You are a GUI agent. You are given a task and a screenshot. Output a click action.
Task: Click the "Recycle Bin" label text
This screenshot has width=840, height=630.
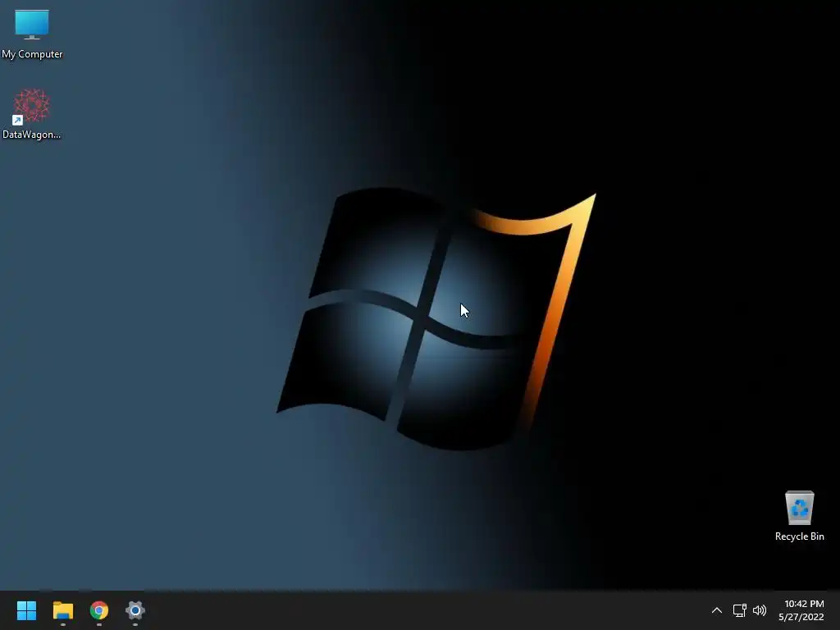pyautogui.click(x=799, y=536)
